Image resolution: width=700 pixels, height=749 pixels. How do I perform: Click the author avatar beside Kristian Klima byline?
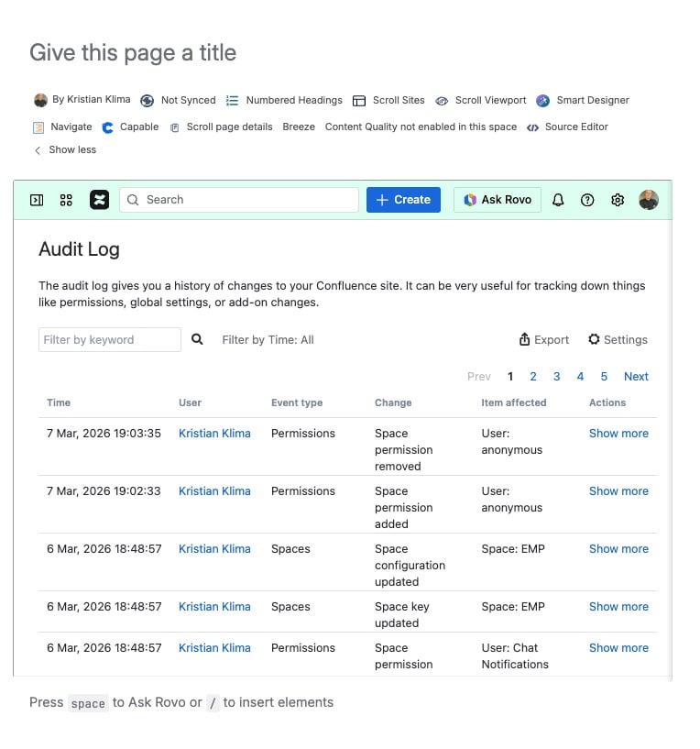point(40,100)
